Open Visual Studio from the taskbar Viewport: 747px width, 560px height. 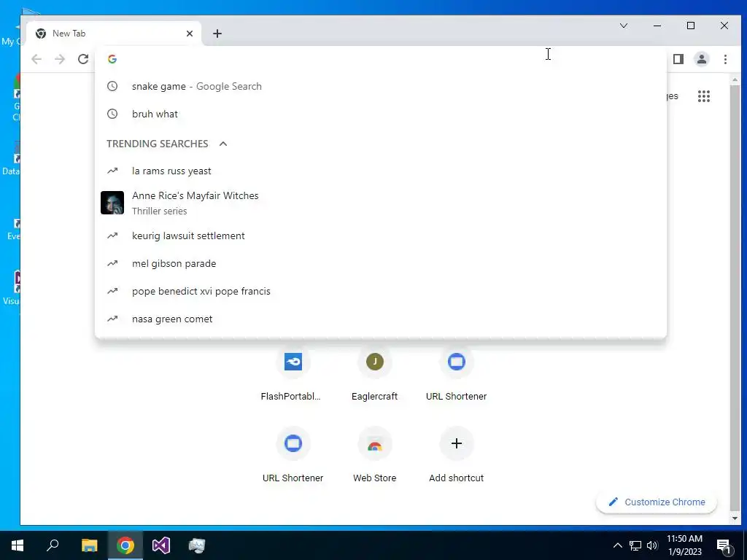point(161,545)
